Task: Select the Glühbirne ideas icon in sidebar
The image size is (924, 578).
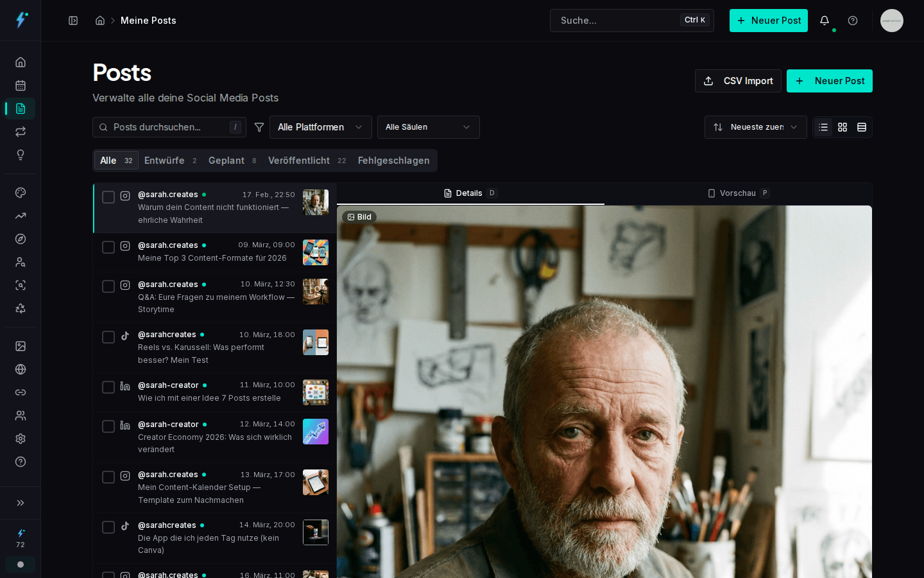Action: 20,155
